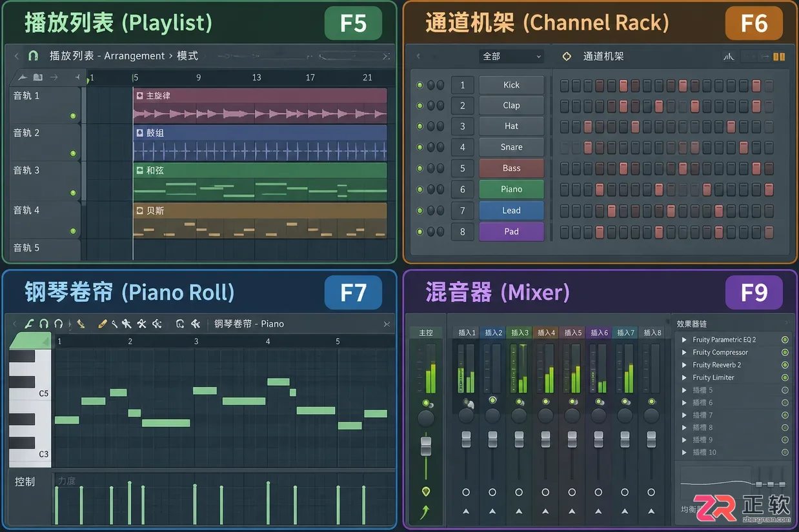Click the 插入4 pan knob
This screenshot has width=799, height=532.
click(545, 415)
